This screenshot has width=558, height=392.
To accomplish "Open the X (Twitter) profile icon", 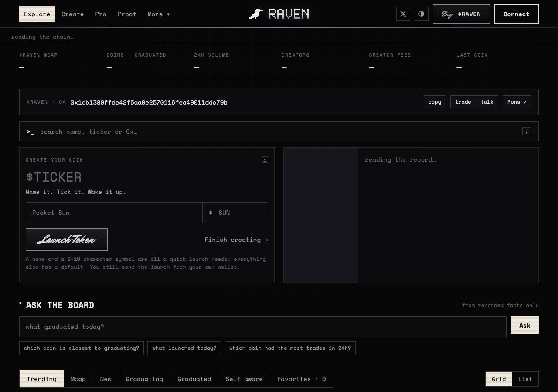I will pyautogui.click(x=403, y=14).
